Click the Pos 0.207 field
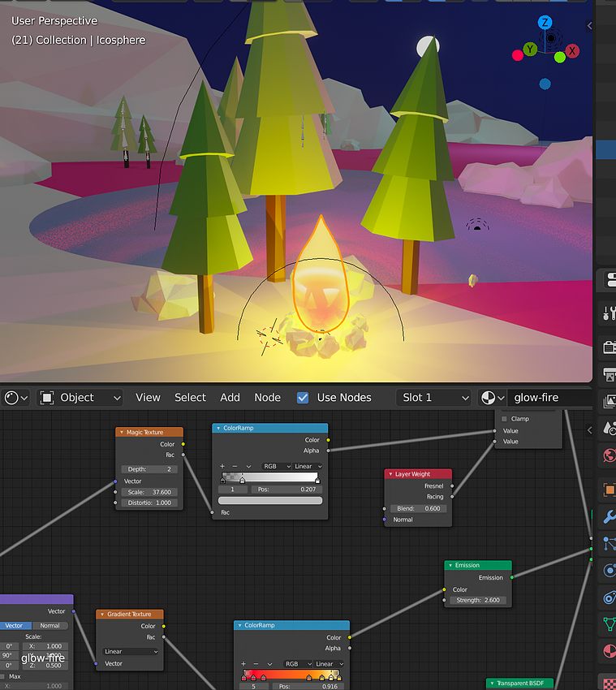This screenshot has height=690, width=616. 286,489
